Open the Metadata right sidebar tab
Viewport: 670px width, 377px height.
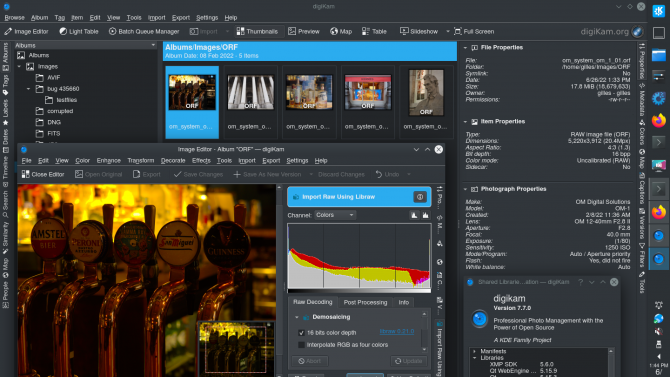click(x=642, y=99)
